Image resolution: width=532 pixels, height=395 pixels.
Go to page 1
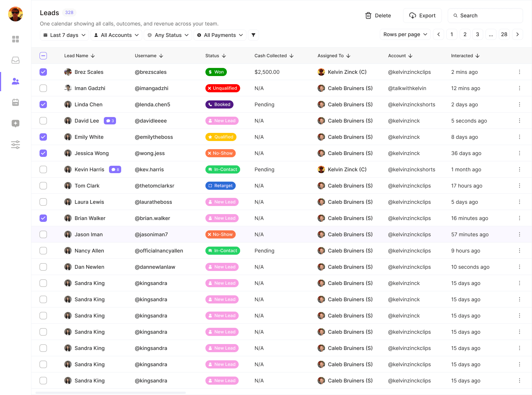[452, 34]
